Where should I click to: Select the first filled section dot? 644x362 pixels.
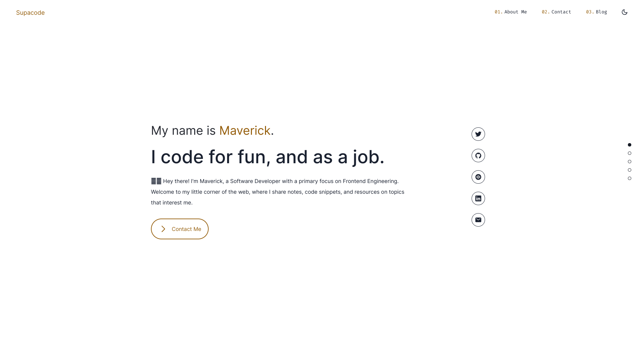click(x=630, y=145)
